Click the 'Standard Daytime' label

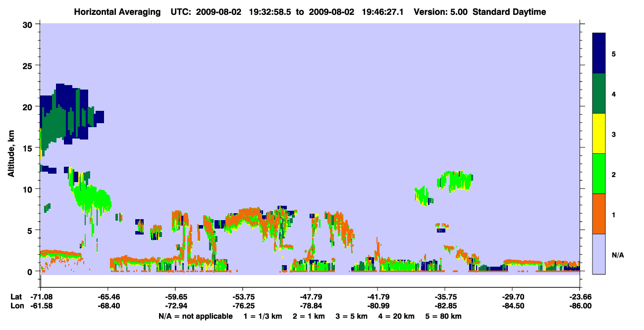[509, 12]
